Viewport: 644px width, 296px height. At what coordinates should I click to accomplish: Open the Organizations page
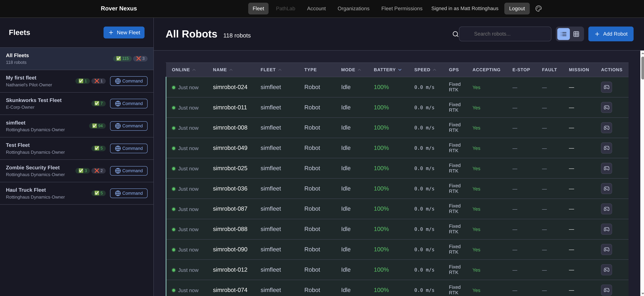pos(353,9)
